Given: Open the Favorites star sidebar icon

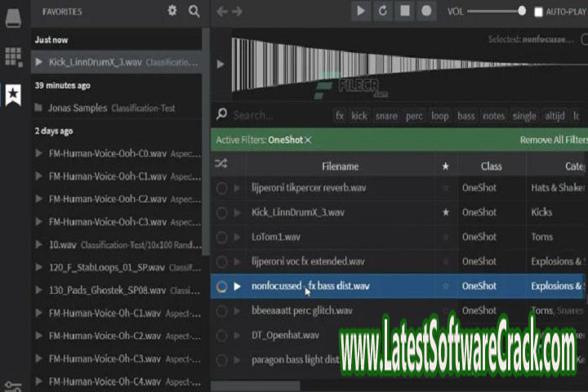Looking at the screenshot, I should pyautogui.click(x=13, y=94).
